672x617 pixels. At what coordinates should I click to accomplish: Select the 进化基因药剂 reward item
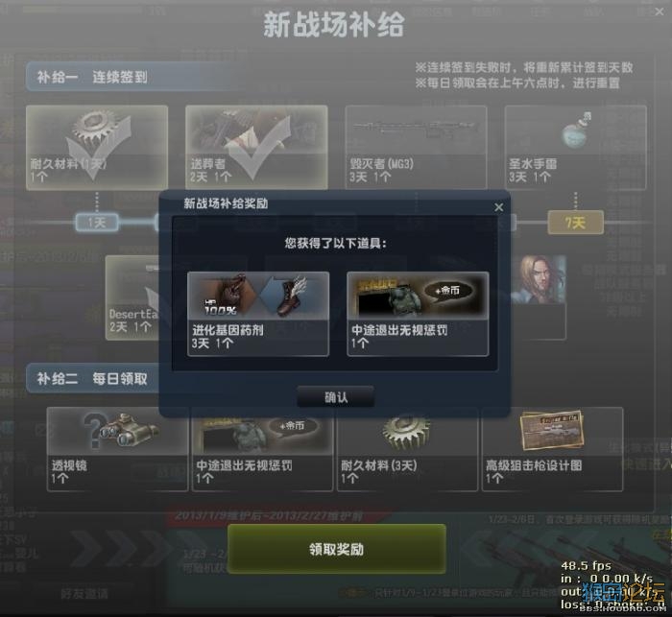[258, 314]
